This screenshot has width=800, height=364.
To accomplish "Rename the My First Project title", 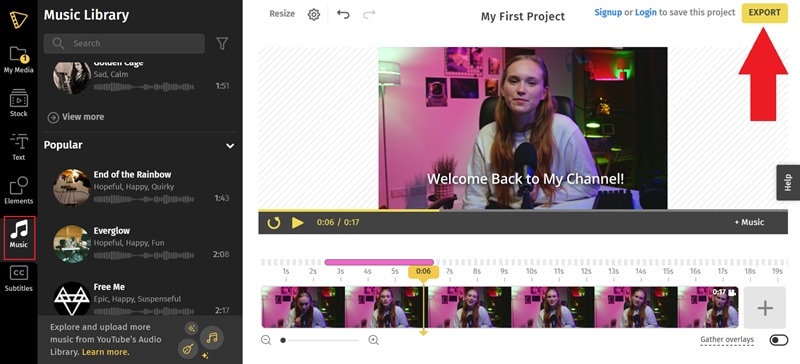I will (522, 16).
